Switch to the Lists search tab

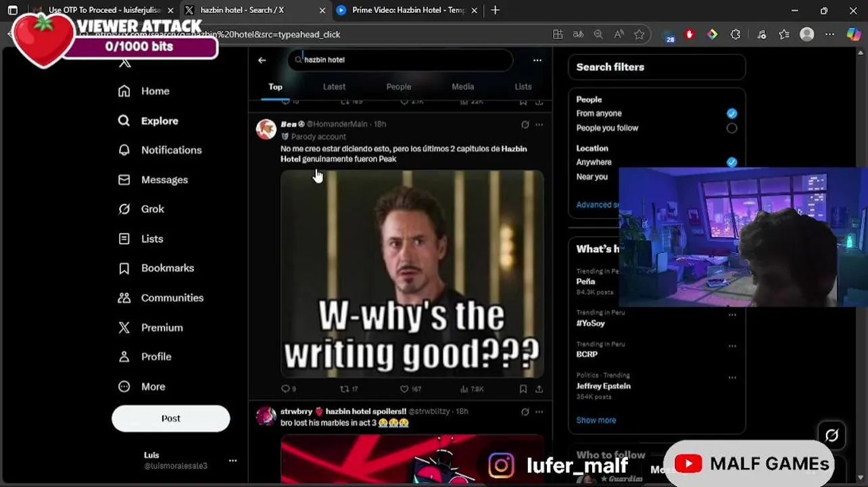coord(523,87)
